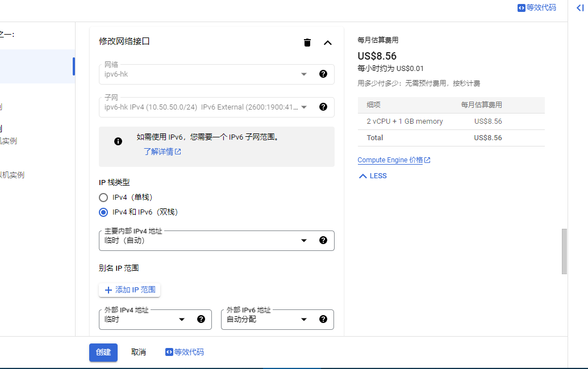Click the 创建 button
588x369 pixels.
[x=103, y=352]
